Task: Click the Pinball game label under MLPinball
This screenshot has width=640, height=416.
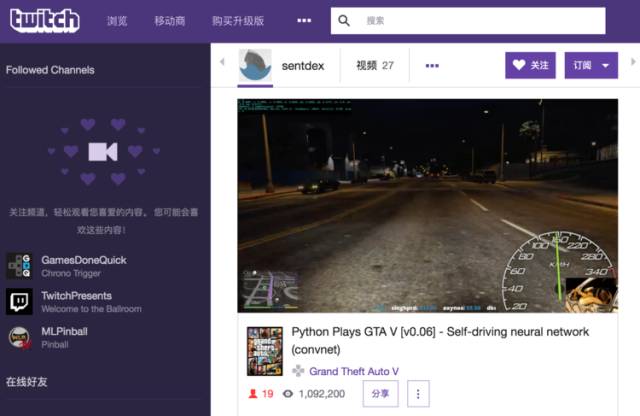Action: tap(55, 344)
